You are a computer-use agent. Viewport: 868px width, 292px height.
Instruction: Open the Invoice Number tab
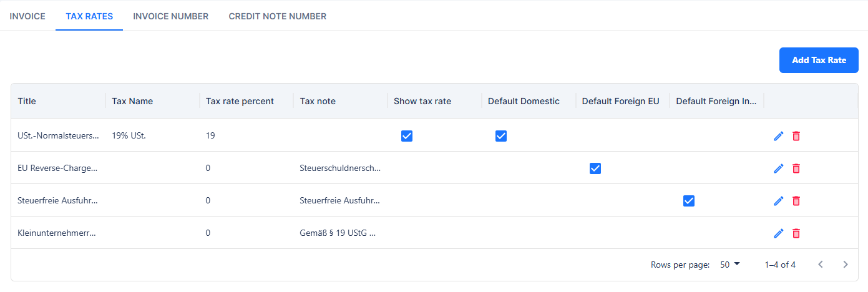coord(170,16)
